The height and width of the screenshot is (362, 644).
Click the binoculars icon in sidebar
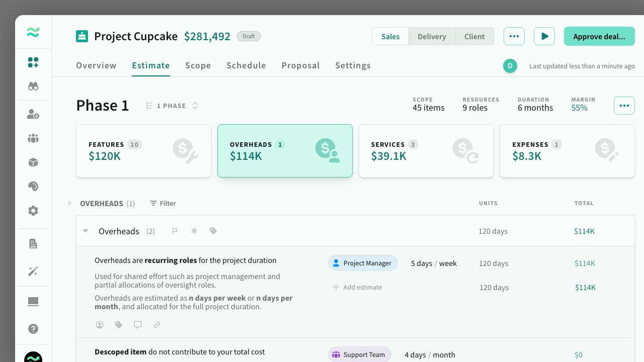click(x=33, y=86)
